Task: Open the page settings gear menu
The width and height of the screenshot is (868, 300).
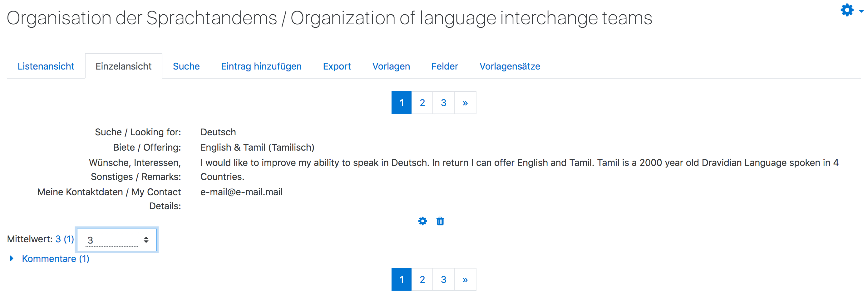Action: click(x=847, y=10)
